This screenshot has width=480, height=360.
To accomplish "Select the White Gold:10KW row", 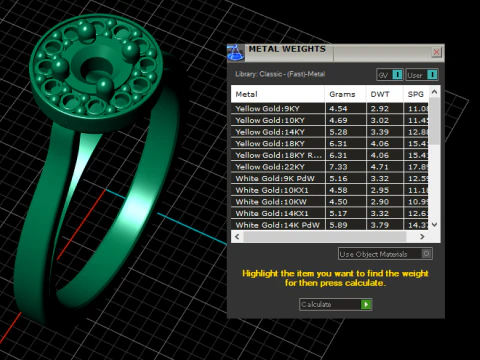I will [x=330, y=202].
